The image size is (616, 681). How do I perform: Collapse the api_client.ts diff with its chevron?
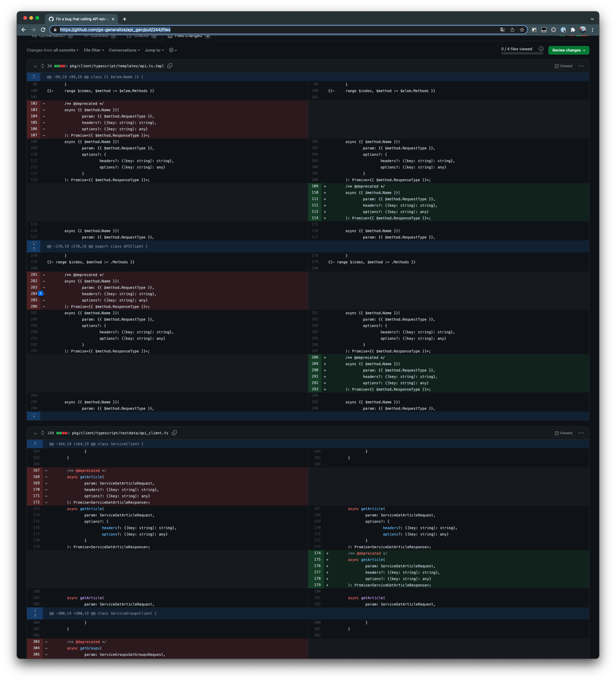35,433
